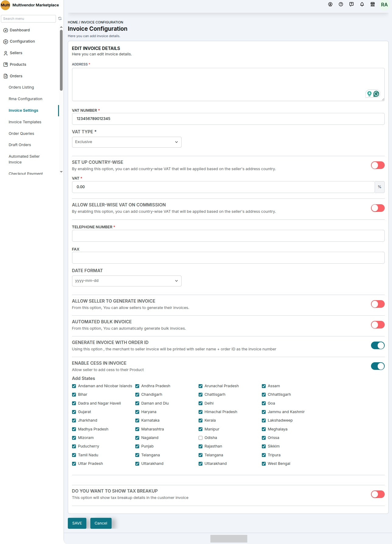This screenshot has height=544, width=392.
Task: Expand the Configuration menu
Action: (22, 41)
